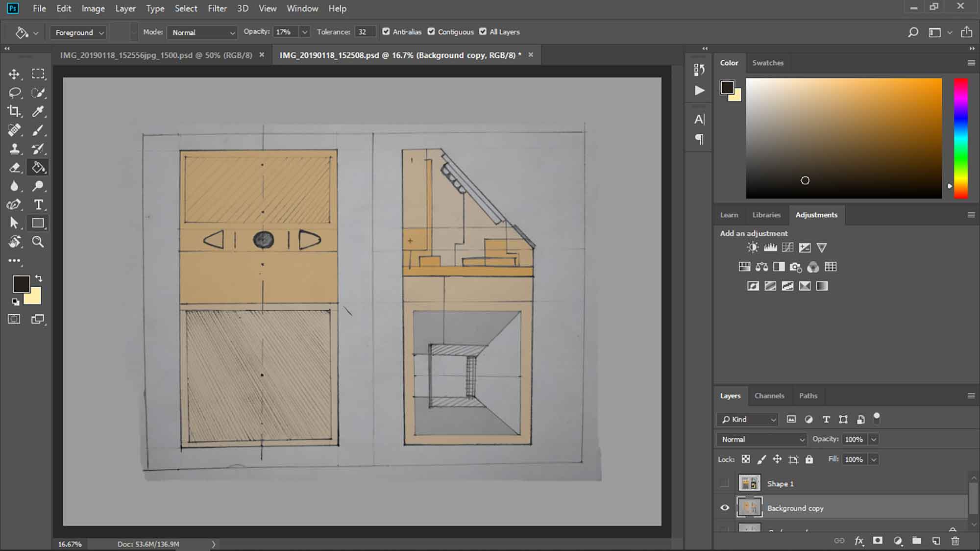This screenshot has width=980, height=551.
Task: Select the Type tool
Action: tap(38, 204)
